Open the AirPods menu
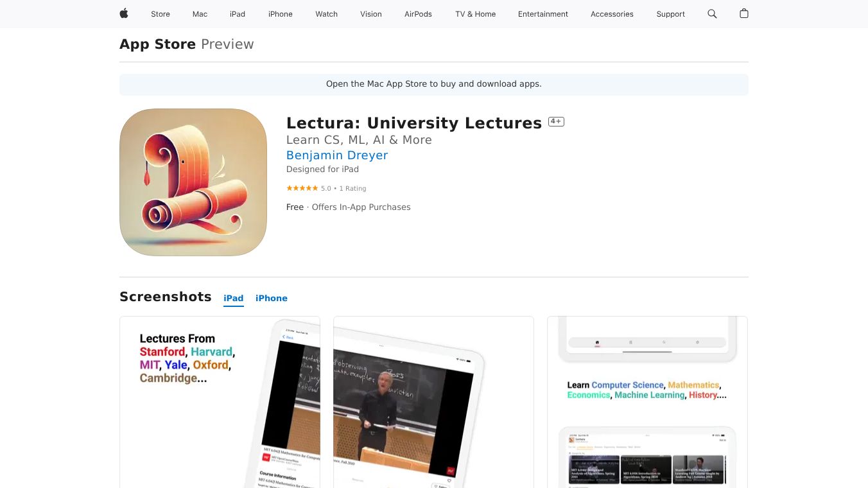868x488 pixels. 419,14
